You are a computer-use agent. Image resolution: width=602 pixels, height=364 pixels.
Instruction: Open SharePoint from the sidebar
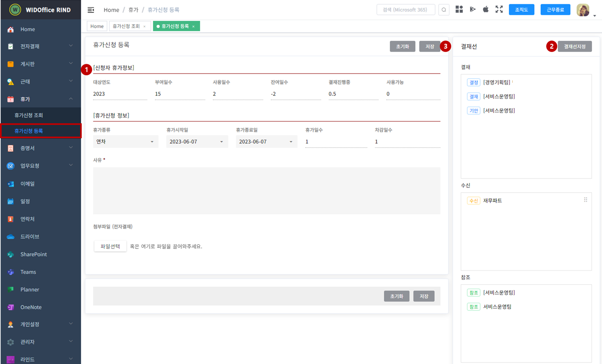coord(33,254)
